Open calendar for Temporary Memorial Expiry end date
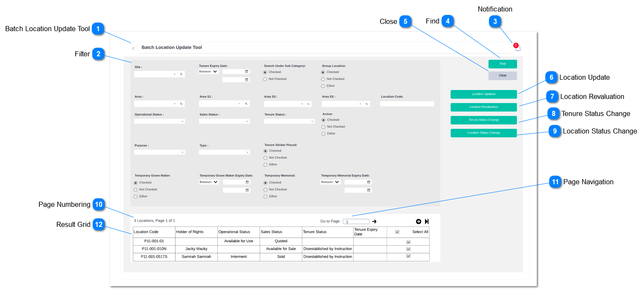The height and width of the screenshot is (290, 644). tap(369, 190)
